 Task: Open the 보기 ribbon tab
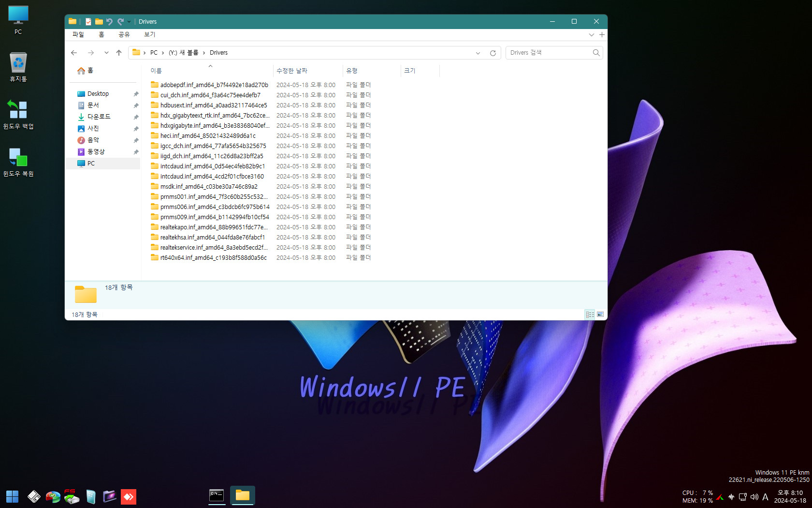coord(150,35)
